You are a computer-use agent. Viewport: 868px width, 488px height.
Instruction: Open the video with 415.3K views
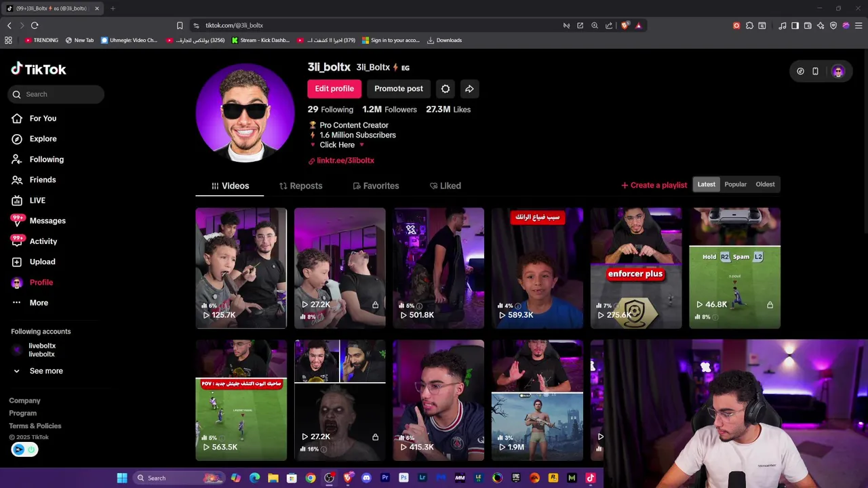pos(439,401)
